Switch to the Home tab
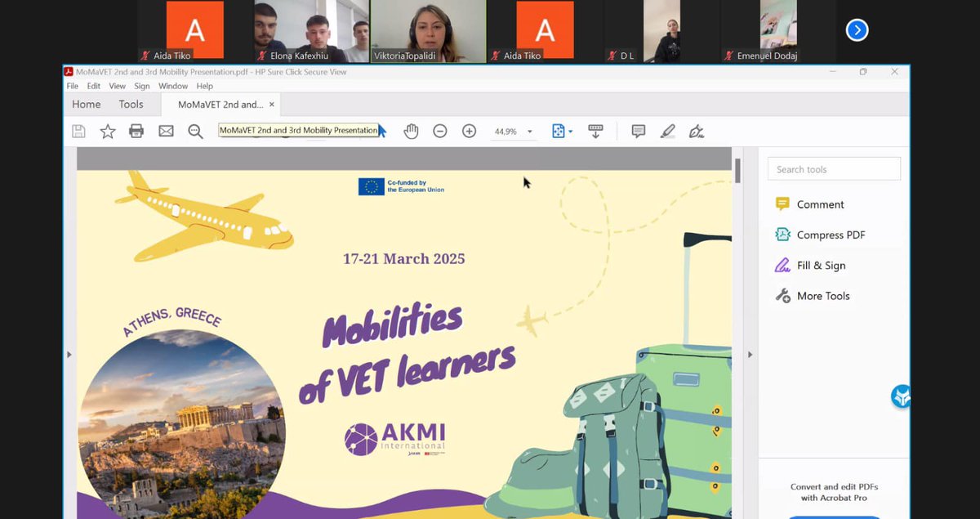The height and width of the screenshot is (519, 980). tap(87, 104)
